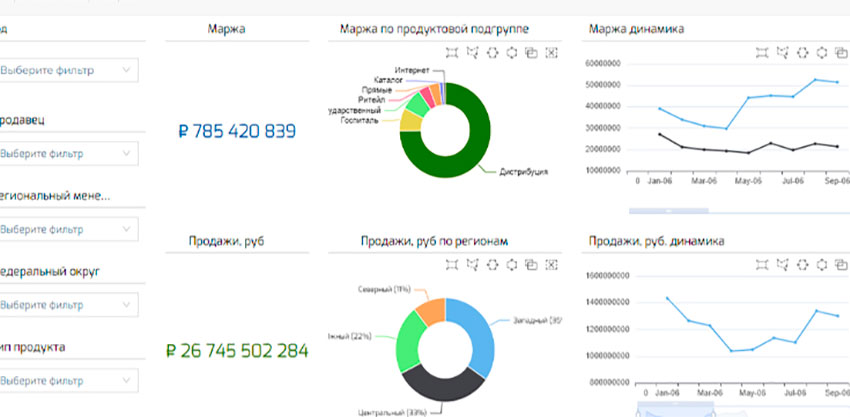Enable vertical selection tool in Маржа динамика chart
Image resolution: width=850 pixels, height=417 pixels.
click(822, 53)
